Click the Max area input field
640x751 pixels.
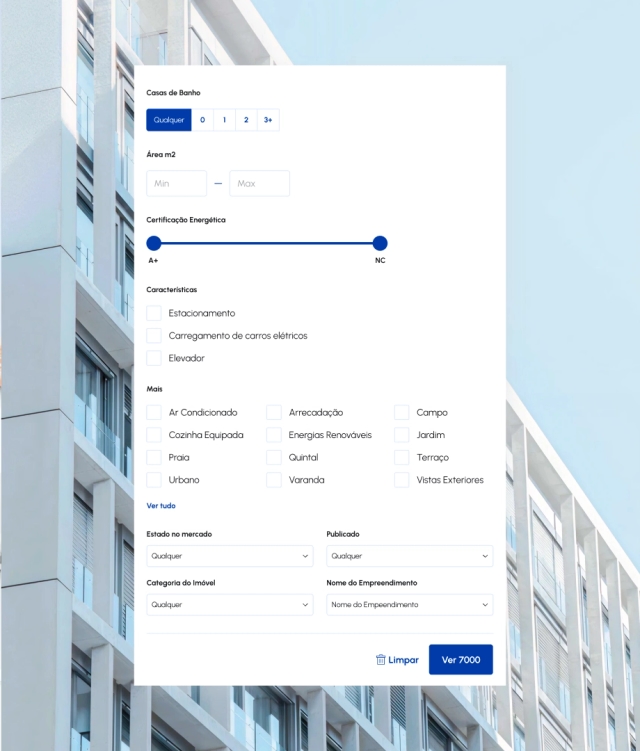tap(259, 184)
